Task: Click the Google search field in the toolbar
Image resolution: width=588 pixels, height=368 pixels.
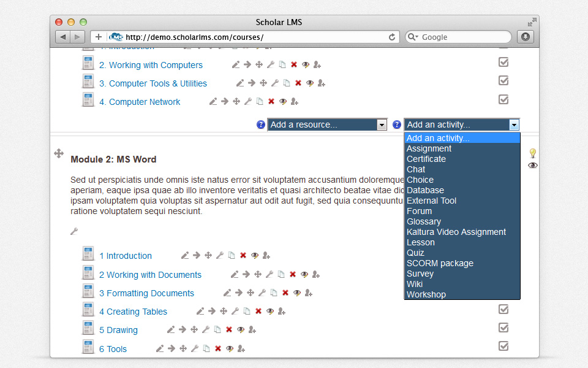Action: [462, 37]
